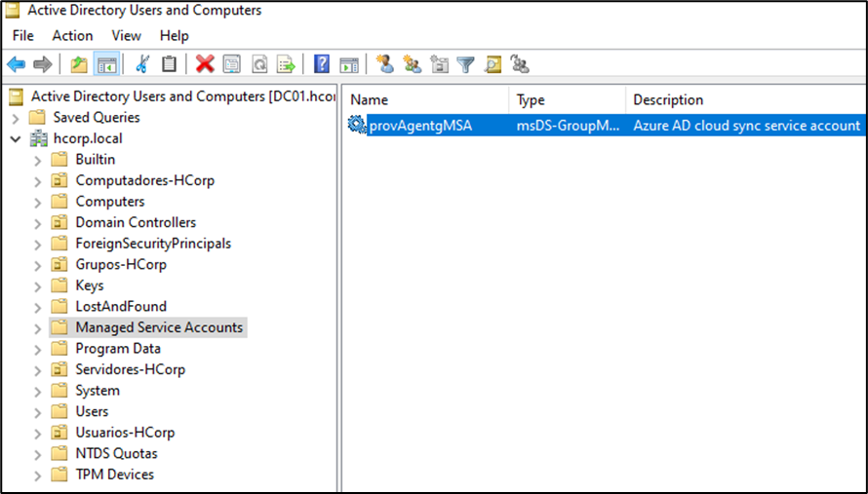Sort list by the Name column header
This screenshot has width=868, height=494.
tap(424, 99)
